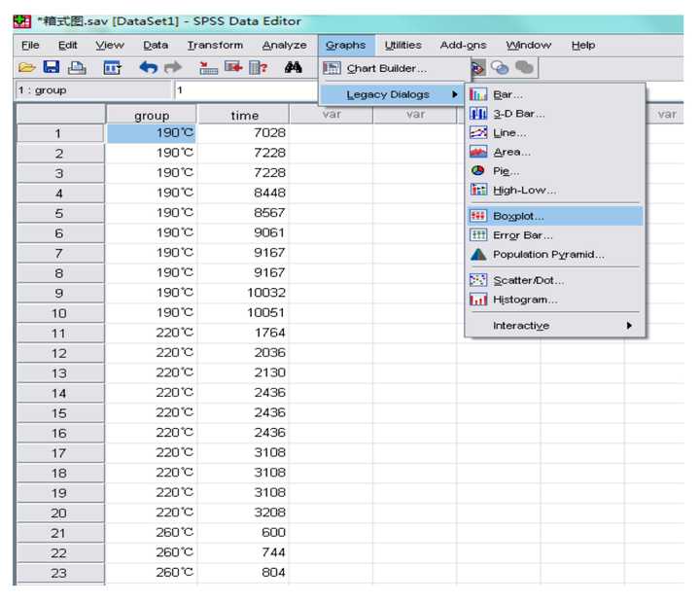Select Histogram... label in the submenu
Image resolution: width=700 pixels, height=602 pixels.
coord(525,300)
